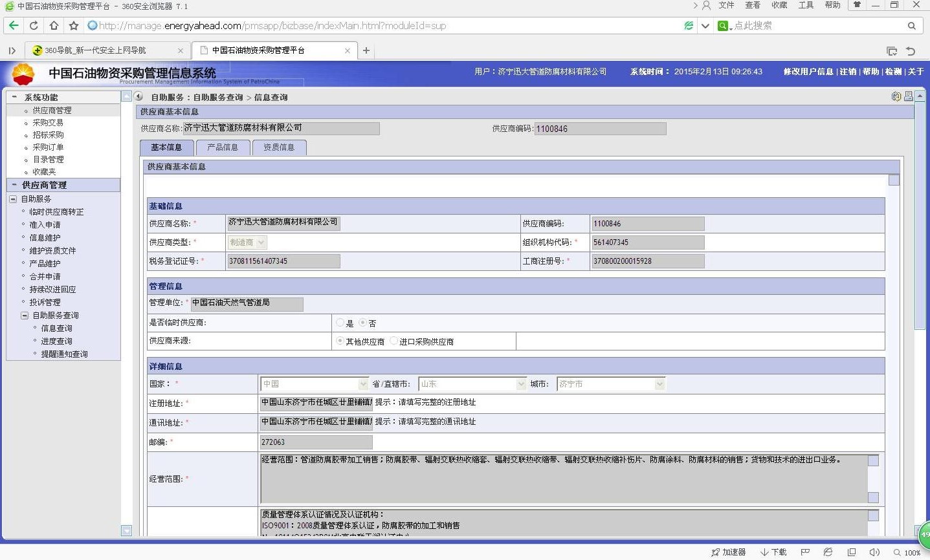
Task: Reload the page with the refresh icon
Action: coord(34,26)
